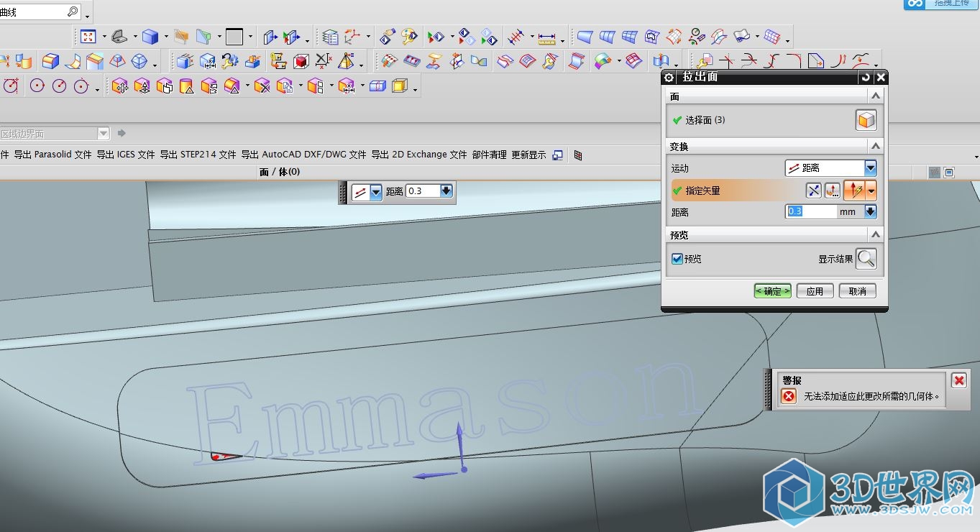Viewport: 980px width, 532px height.
Task: Select the shaded blue cube rendering icon
Action: click(x=150, y=36)
